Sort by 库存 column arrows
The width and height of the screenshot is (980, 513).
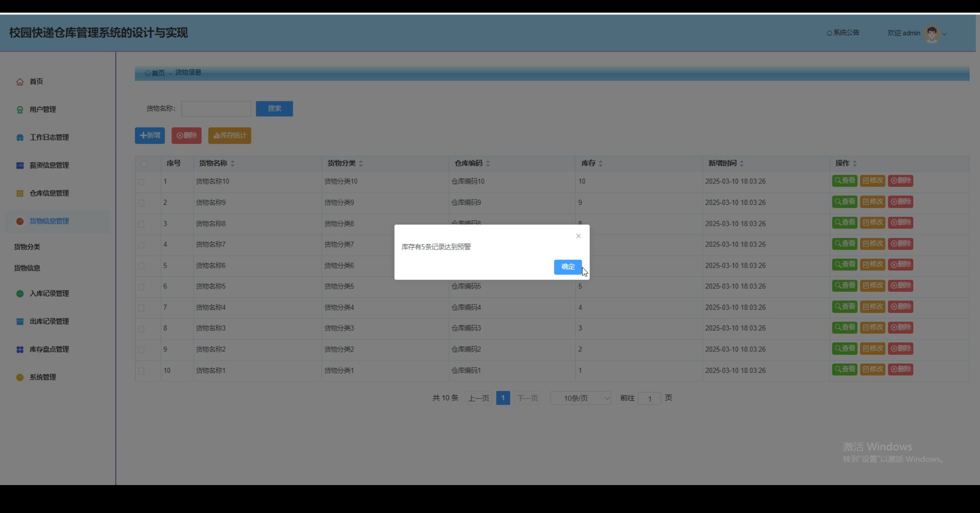pyautogui.click(x=600, y=163)
